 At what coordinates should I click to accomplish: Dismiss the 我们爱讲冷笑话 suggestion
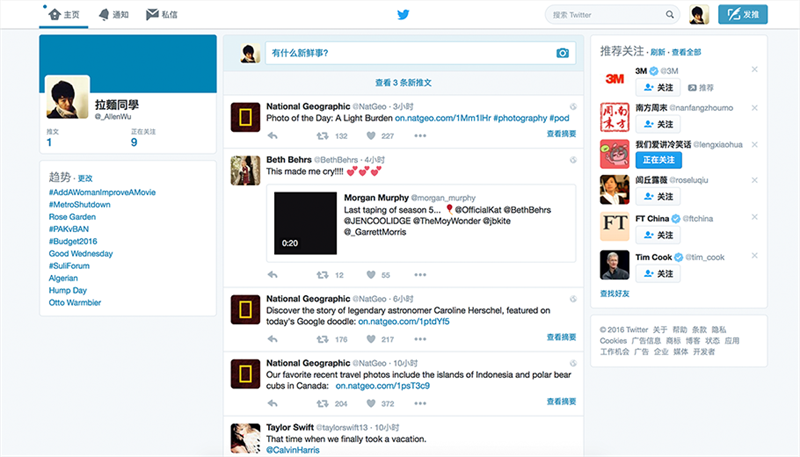[x=755, y=145]
